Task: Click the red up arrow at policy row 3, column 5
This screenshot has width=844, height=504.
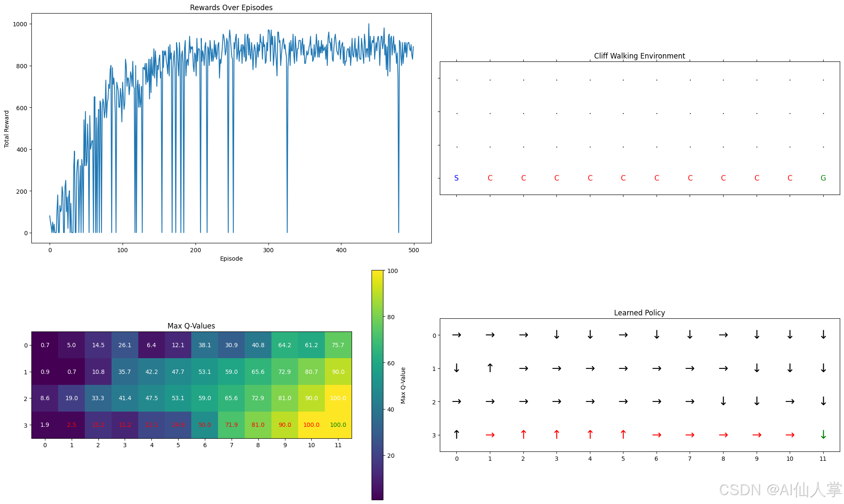Action: coord(623,435)
